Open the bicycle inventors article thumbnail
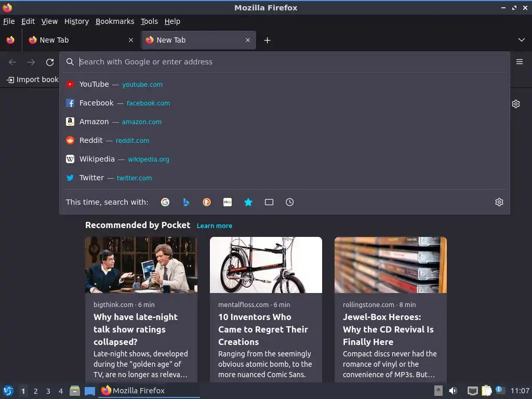Viewport: 532px width, 399px height. click(x=266, y=265)
